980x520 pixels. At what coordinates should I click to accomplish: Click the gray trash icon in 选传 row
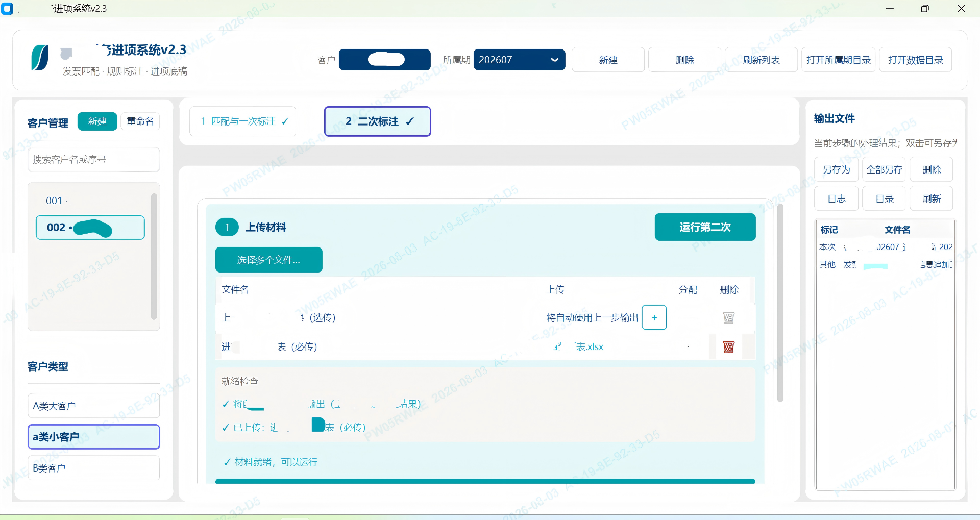pyautogui.click(x=729, y=318)
